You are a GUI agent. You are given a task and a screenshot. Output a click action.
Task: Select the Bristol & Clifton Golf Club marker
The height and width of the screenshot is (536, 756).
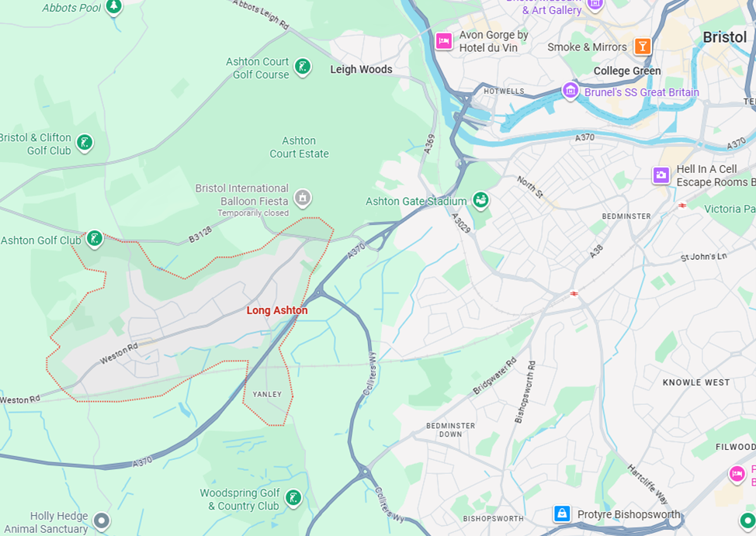click(85, 143)
